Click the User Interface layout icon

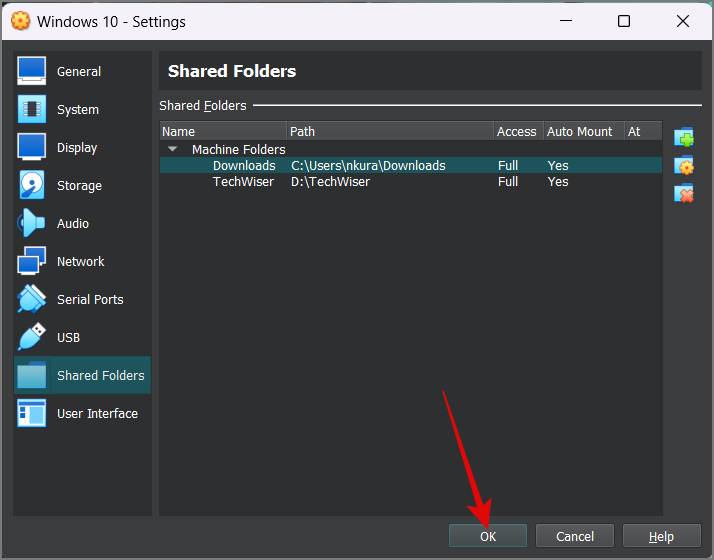31,413
